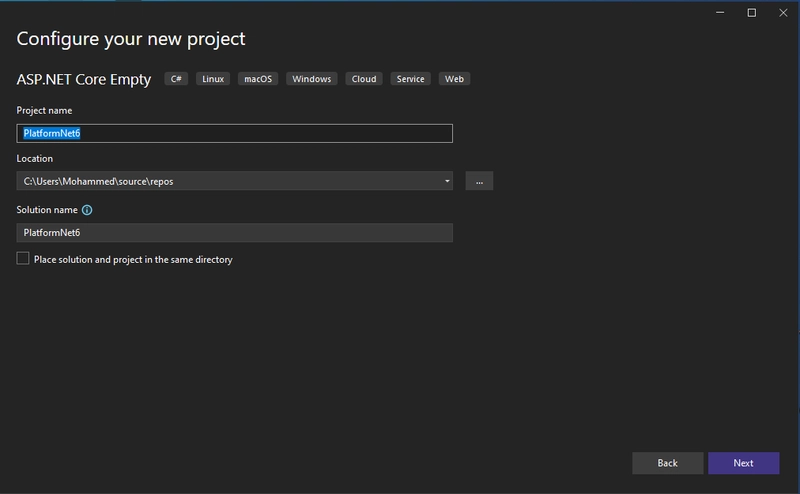The width and height of the screenshot is (800, 494).
Task: Click the Cloud tag
Action: click(x=364, y=79)
